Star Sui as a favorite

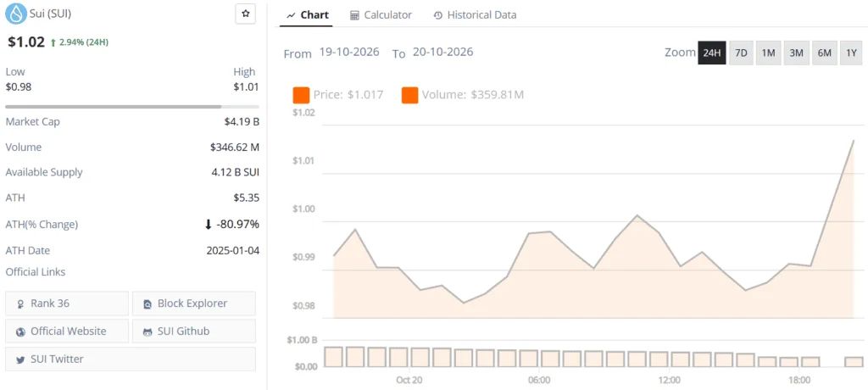point(245,14)
